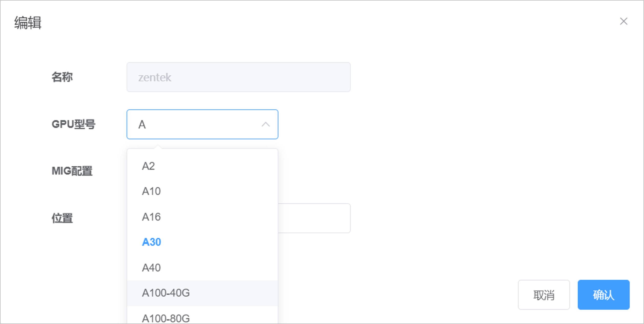The width and height of the screenshot is (644, 324).
Task: Pick A16 in the dropdown list
Action: (x=202, y=217)
